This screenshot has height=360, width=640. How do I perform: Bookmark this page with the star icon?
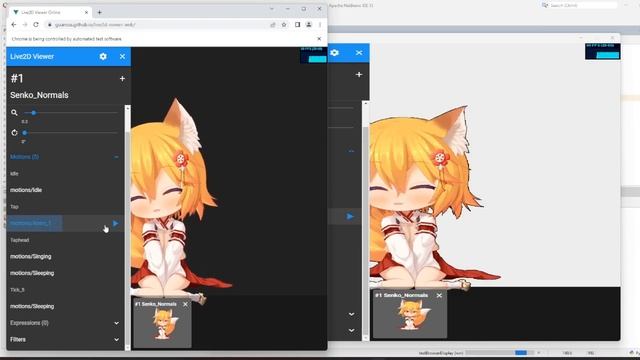(x=284, y=25)
